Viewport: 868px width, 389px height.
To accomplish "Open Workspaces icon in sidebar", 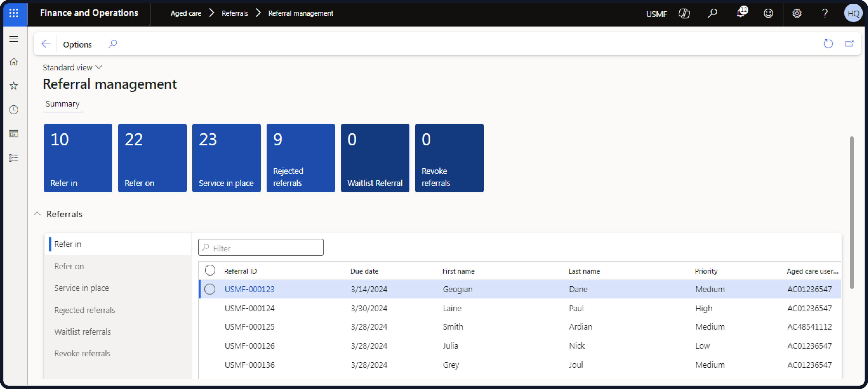I will pos(14,134).
